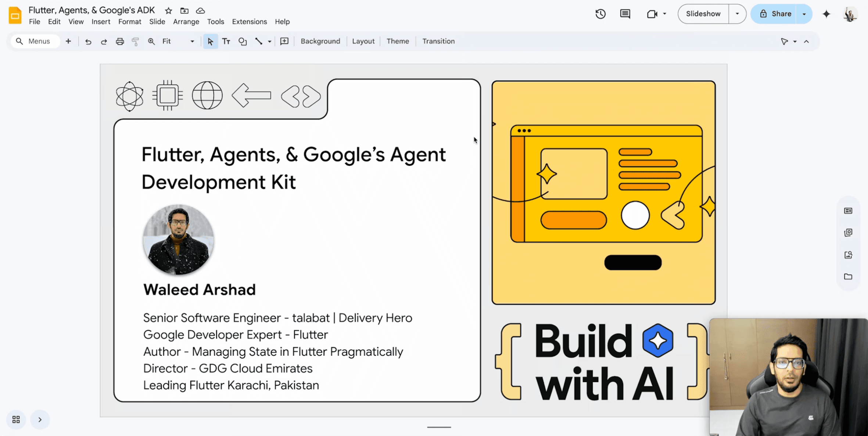Select the 'Director - GDG Cloud Emirates' line
The width and height of the screenshot is (868, 436).
(x=228, y=368)
